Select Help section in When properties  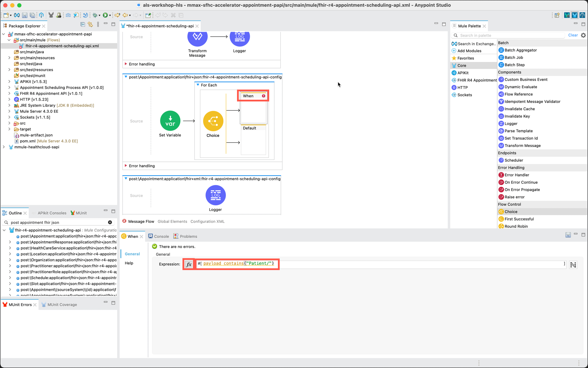pyautogui.click(x=129, y=263)
